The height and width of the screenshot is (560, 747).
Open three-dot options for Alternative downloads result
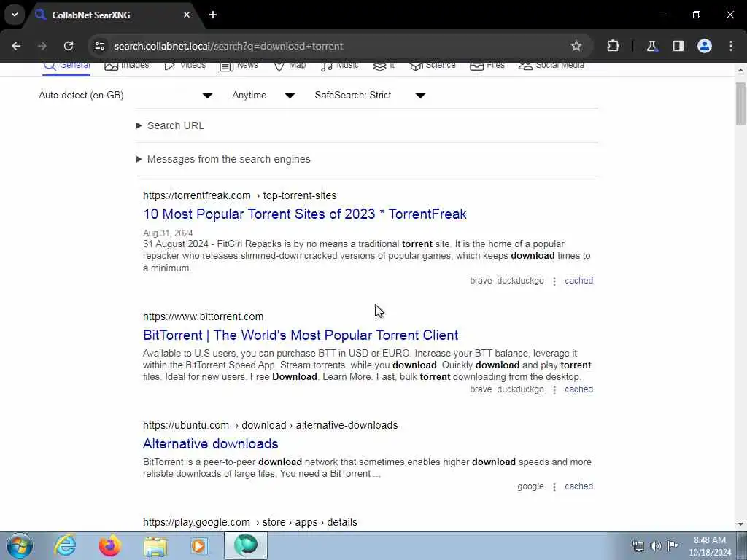(554, 487)
